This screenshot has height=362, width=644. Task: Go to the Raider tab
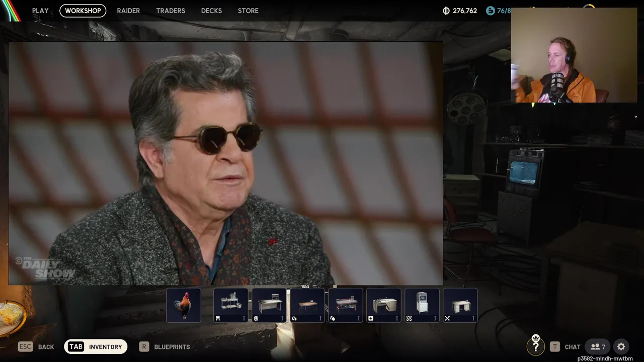tap(128, 11)
